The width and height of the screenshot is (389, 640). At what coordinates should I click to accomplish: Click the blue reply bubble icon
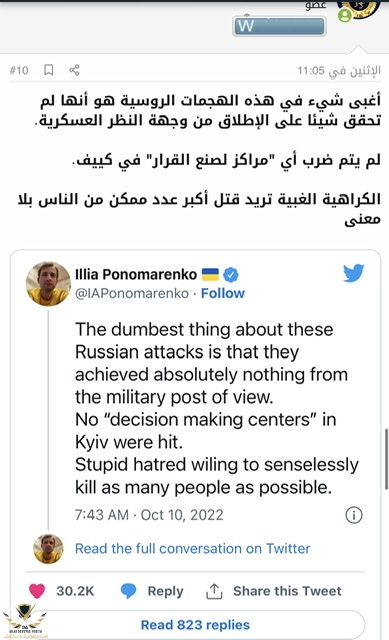pos(129,591)
